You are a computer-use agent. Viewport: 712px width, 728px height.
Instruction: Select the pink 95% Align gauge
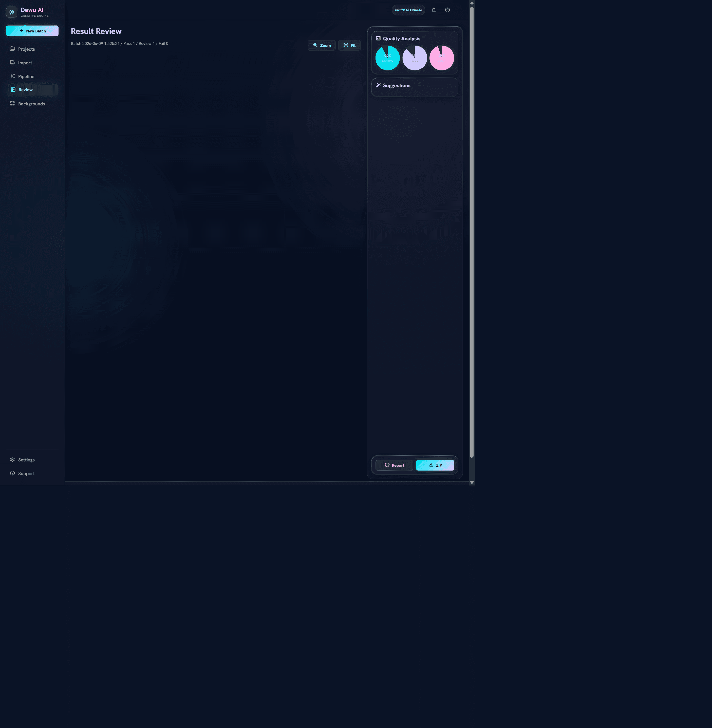coord(442,58)
